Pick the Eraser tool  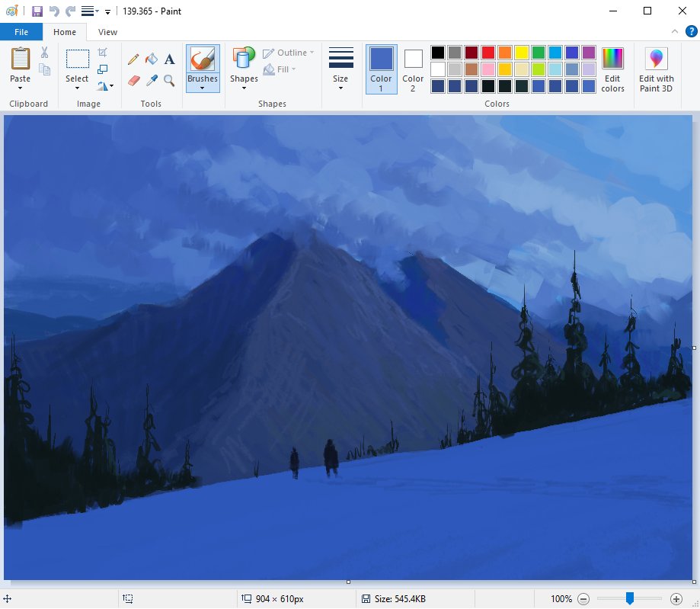point(133,79)
